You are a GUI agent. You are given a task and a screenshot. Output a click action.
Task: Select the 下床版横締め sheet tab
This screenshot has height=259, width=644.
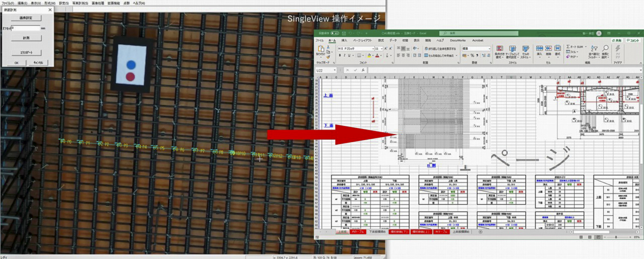pyautogui.click(x=378, y=232)
